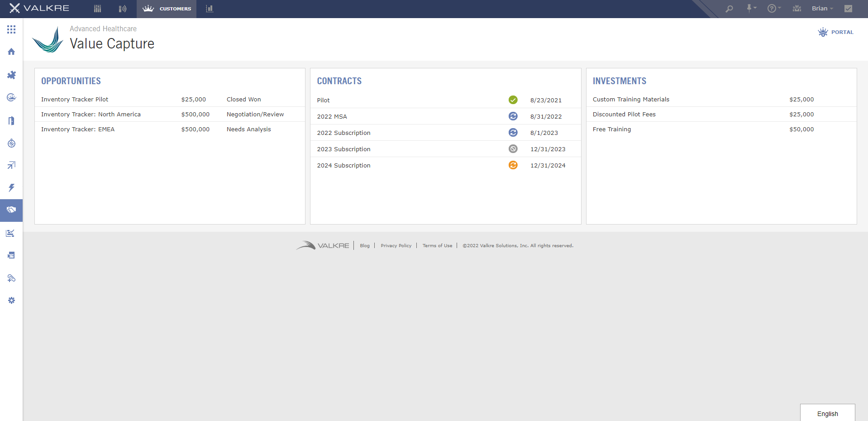
Task: Open the apps grid icon in sidebar
Action: pyautogui.click(x=11, y=29)
